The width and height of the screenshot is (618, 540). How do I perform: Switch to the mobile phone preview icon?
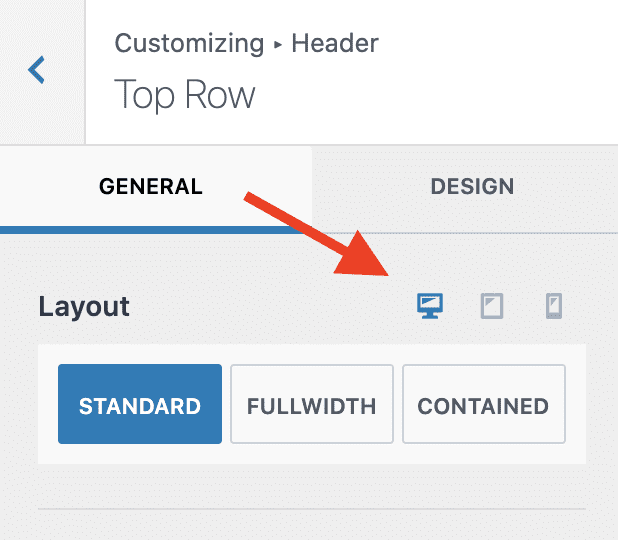tap(554, 306)
